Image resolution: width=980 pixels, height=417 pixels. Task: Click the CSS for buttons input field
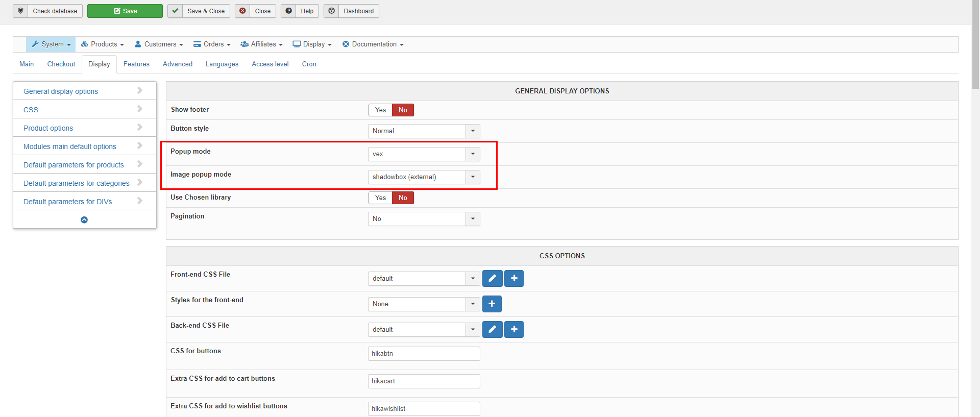(424, 354)
